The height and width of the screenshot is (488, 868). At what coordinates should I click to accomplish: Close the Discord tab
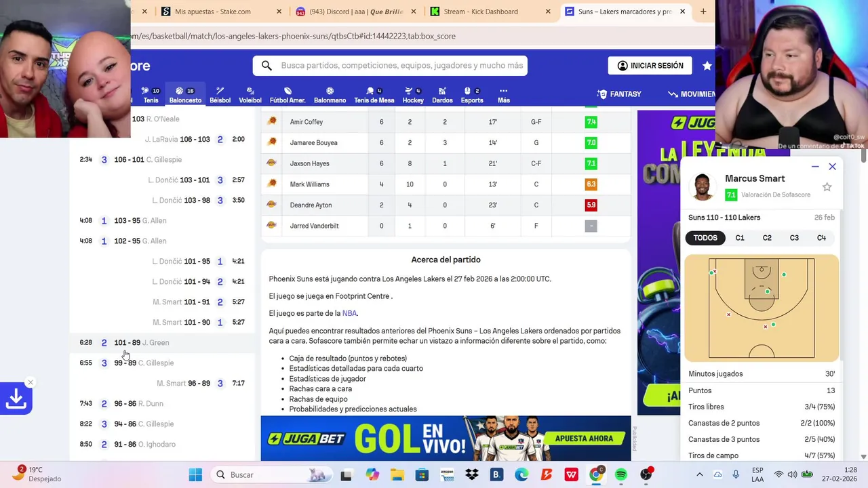pos(414,12)
